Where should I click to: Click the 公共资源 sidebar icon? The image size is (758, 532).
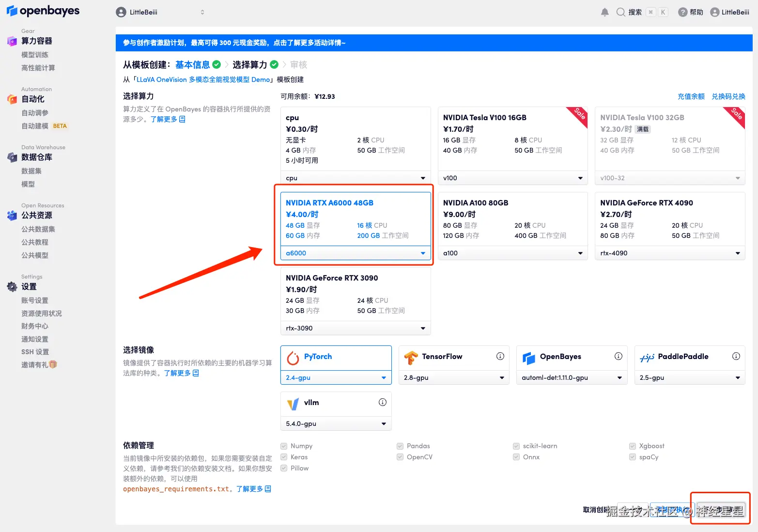pyautogui.click(x=12, y=215)
